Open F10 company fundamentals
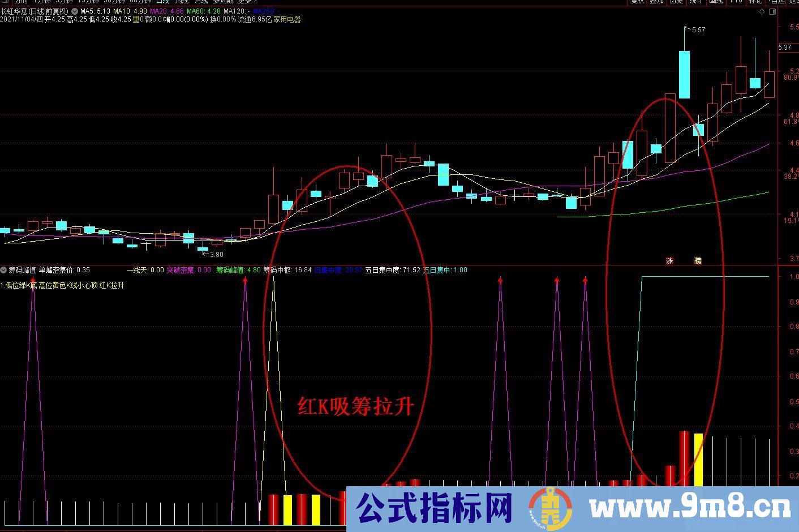Screen dimensions: 799x532 pos(736,3)
